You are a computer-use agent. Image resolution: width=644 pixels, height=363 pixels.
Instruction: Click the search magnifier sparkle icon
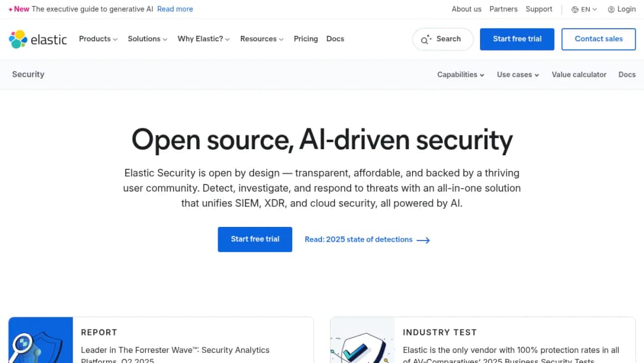pyautogui.click(x=426, y=39)
